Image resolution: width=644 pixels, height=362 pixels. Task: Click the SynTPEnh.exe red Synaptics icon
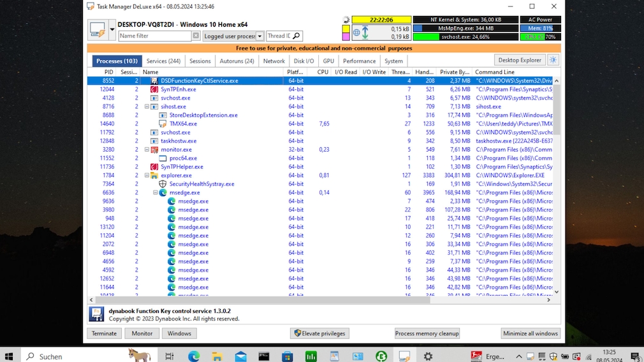click(x=154, y=89)
